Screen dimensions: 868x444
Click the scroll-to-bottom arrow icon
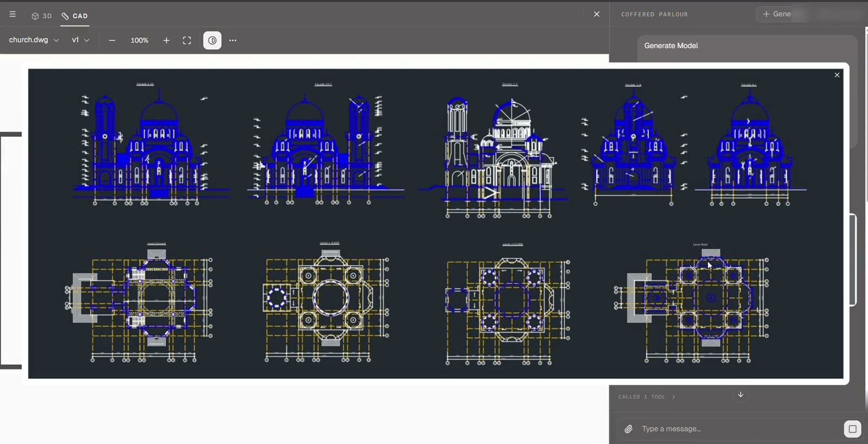click(741, 395)
